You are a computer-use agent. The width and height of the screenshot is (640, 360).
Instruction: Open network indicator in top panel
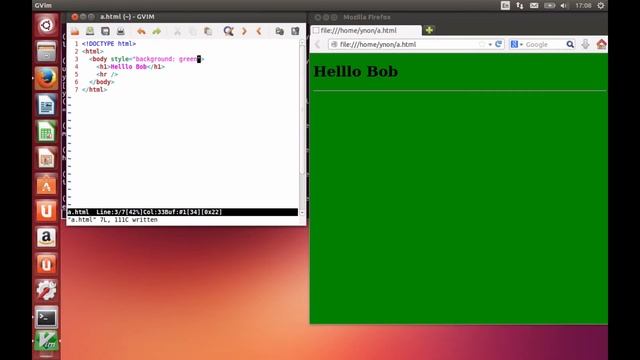tap(520, 5)
